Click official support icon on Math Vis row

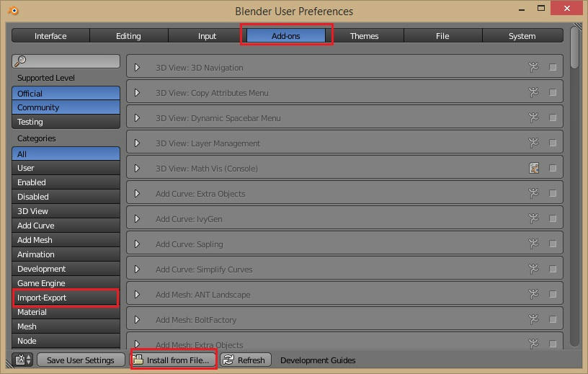click(x=534, y=168)
